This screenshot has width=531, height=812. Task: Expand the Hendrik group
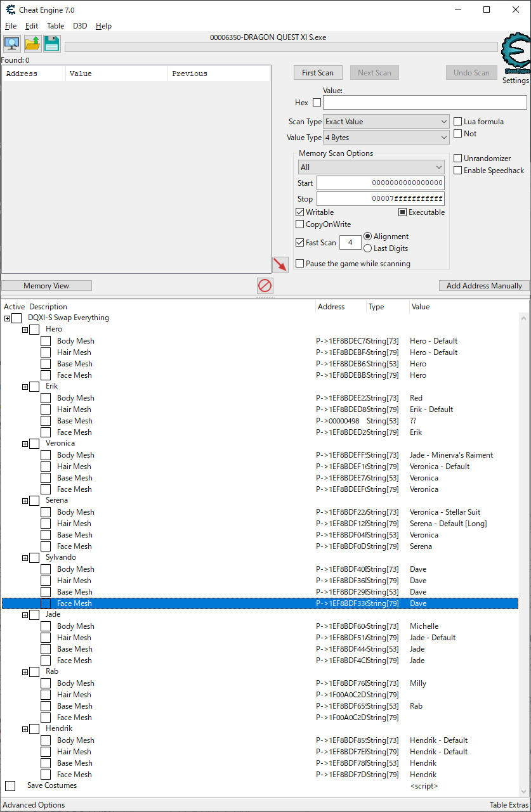coord(25,729)
